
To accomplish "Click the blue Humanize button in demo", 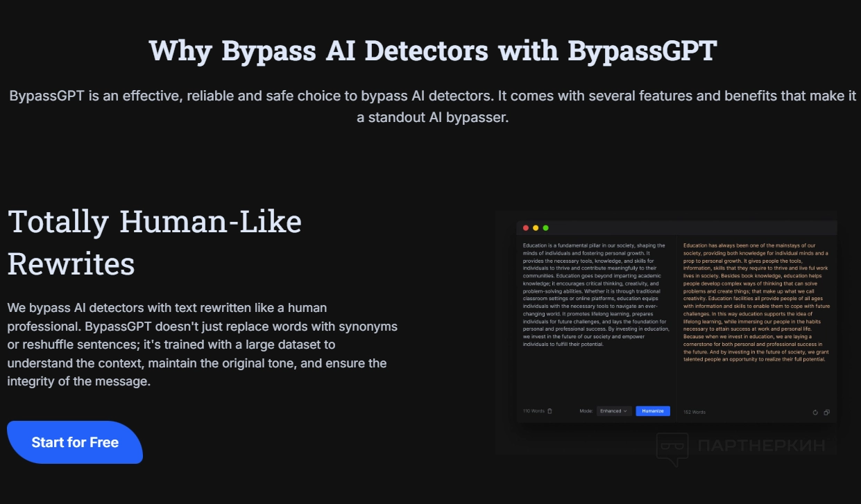I will tap(653, 411).
